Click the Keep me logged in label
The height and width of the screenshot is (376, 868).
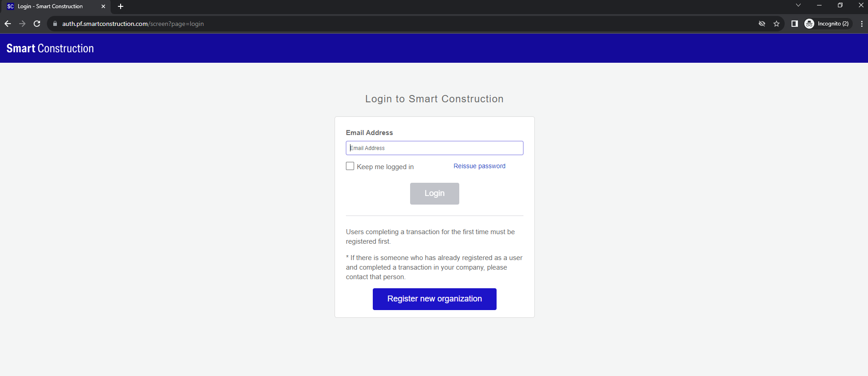coord(385,167)
